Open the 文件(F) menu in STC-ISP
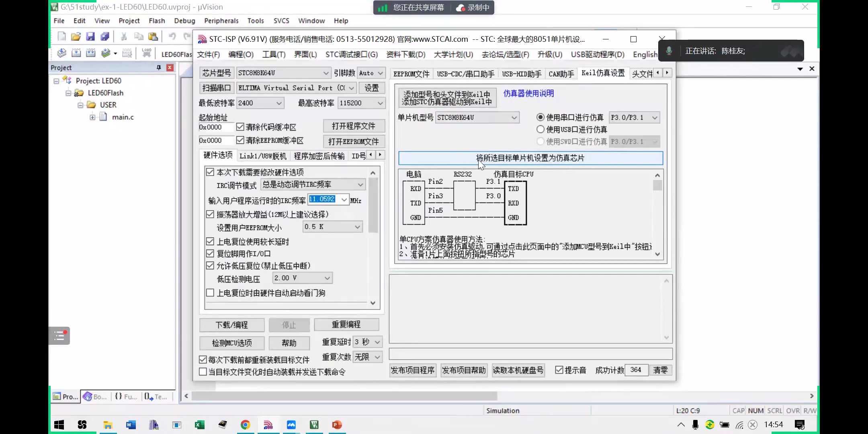Screen dimensions: 868x434 tap(209, 55)
